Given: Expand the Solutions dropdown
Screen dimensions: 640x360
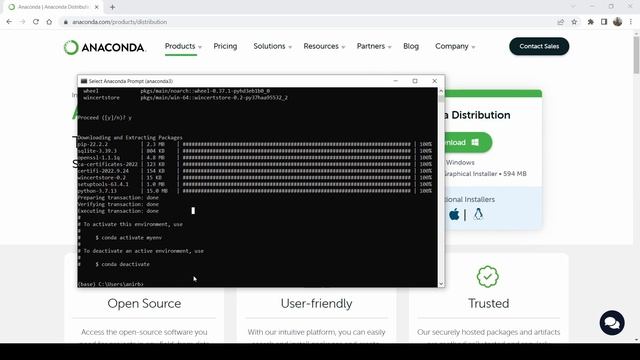Looking at the screenshot, I should [272, 46].
